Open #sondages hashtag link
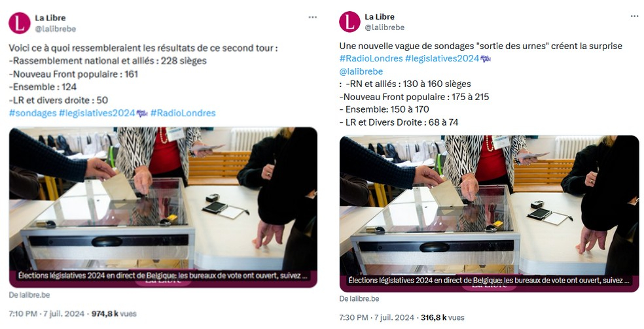 [x=33, y=113]
